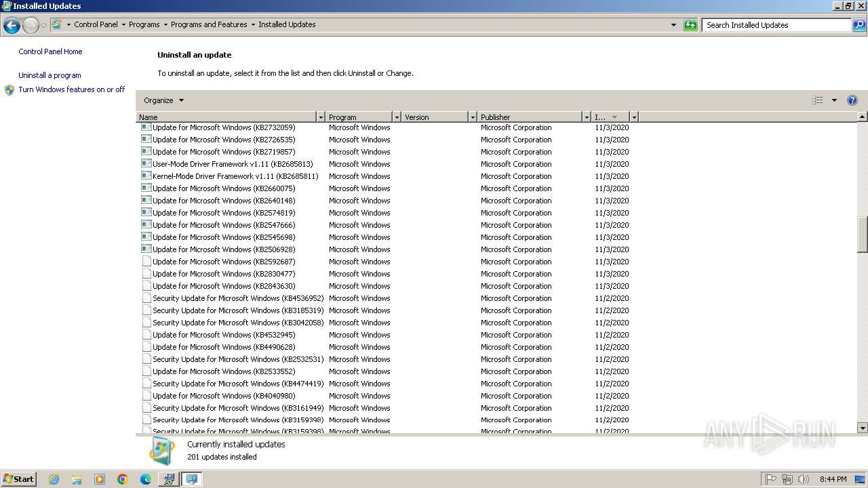868x488 pixels.
Task: Select Security Update for Microsoft Windows (KB3185319)
Action: pyautogui.click(x=238, y=310)
